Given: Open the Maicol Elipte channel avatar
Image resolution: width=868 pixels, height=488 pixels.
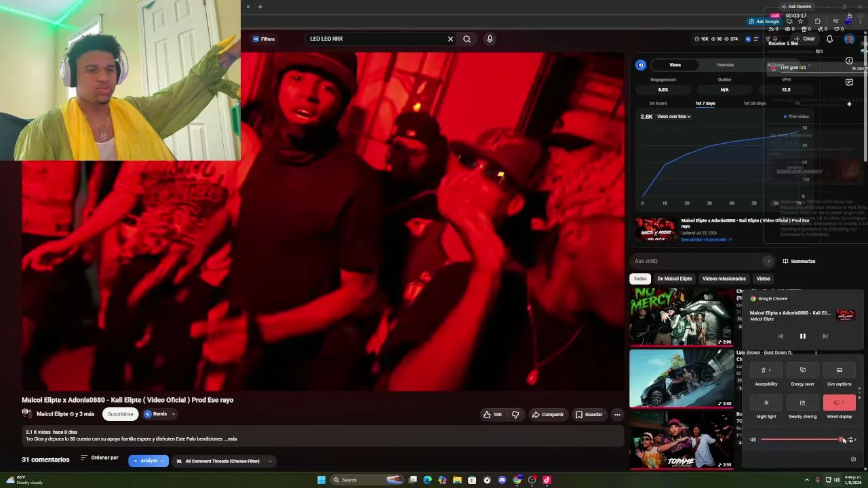Looking at the screenshot, I should point(27,413).
